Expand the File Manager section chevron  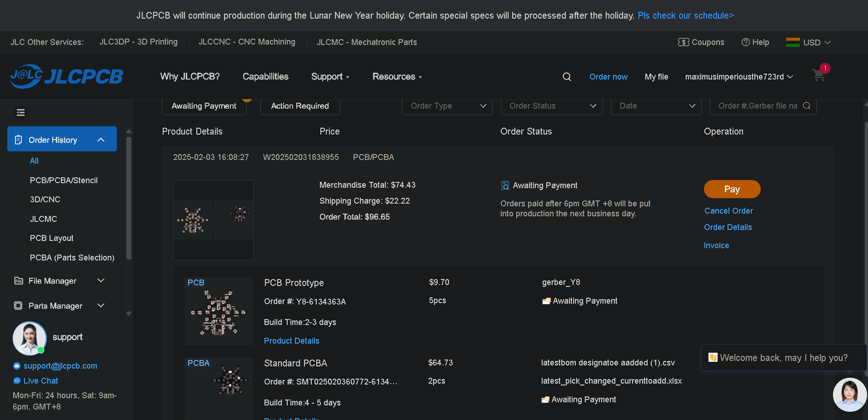coord(101,281)
